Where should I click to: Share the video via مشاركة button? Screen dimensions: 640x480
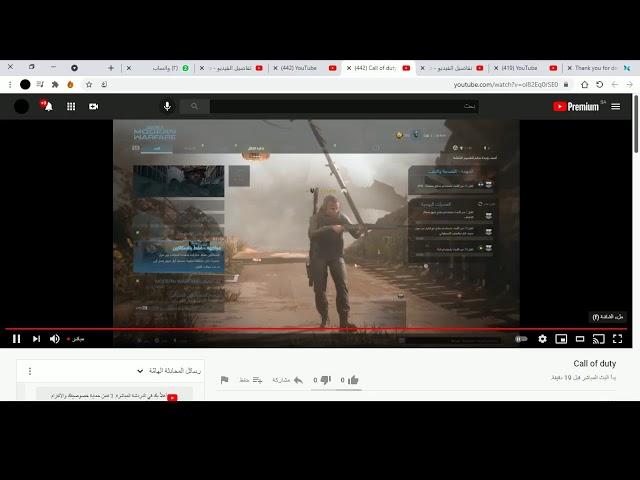(288, 380)
